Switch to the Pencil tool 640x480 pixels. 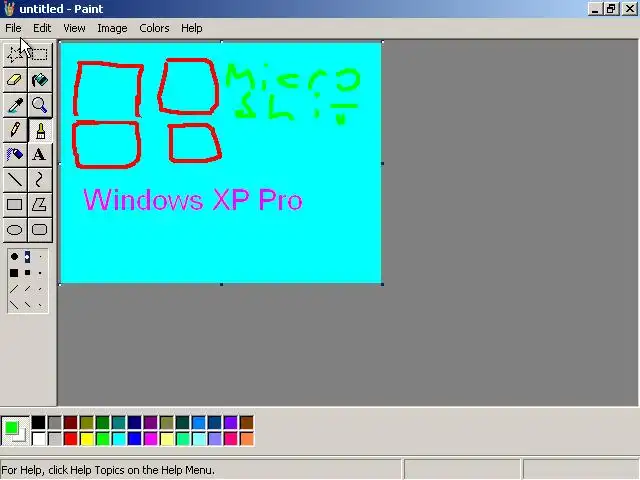[15, 130]
